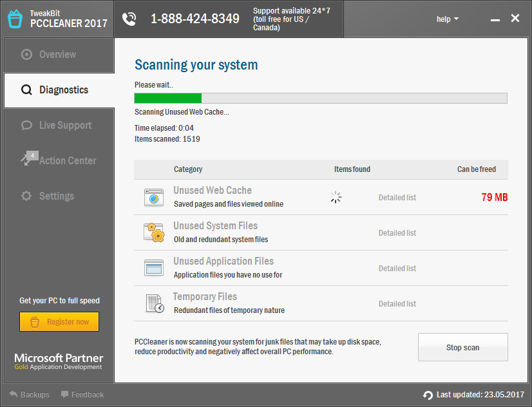Open Settings using the gear icon
The height and width of the screenshot is (407, 532).
[x=26, y=196]
